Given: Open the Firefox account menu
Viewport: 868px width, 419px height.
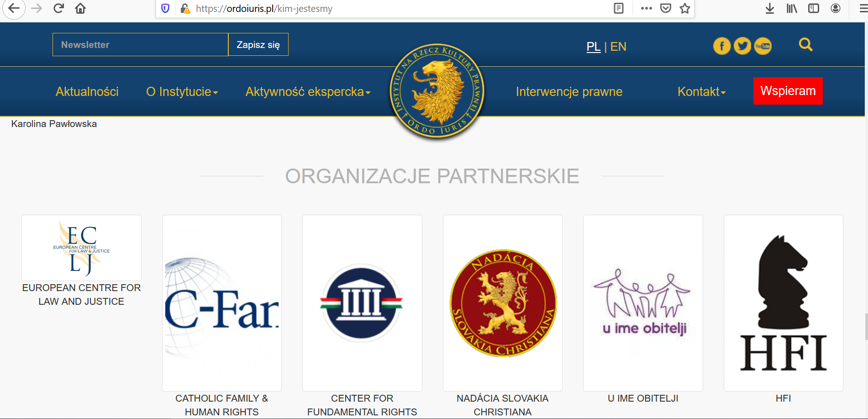Looking at the screenshot, I should pyautogui.click(x=836, y=9).
